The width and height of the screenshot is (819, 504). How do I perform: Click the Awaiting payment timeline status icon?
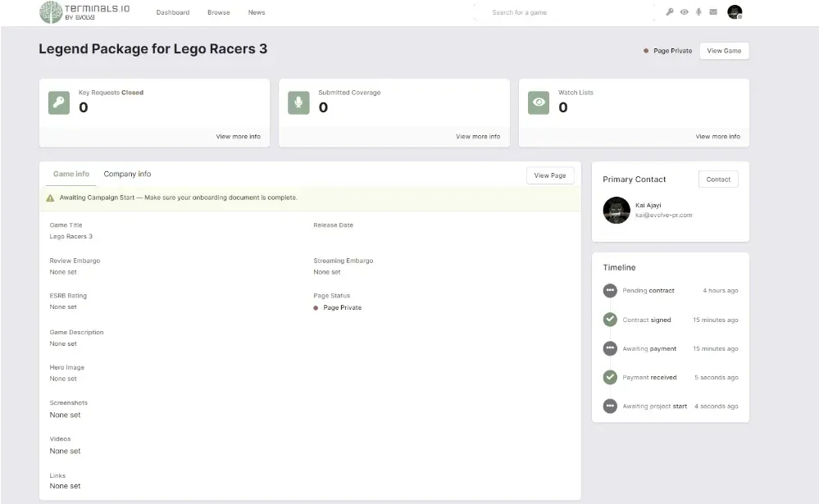(x=610, y=348)
